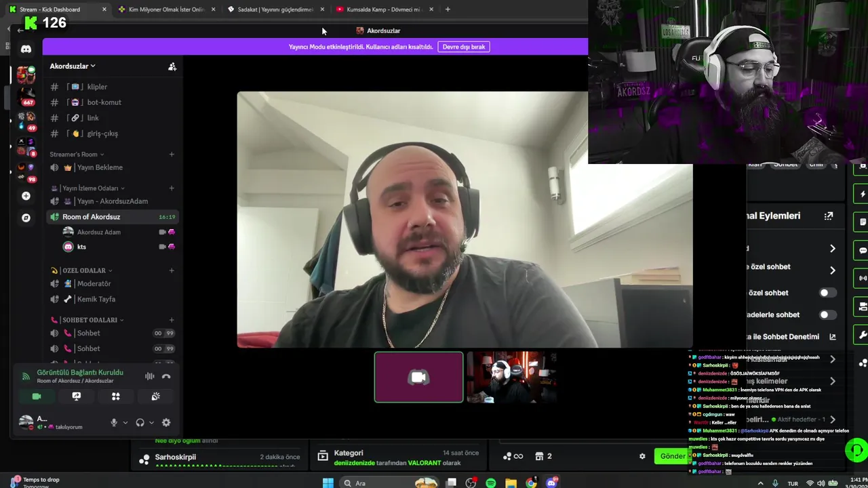Expand headphone output options arrow

pos(151,423)
